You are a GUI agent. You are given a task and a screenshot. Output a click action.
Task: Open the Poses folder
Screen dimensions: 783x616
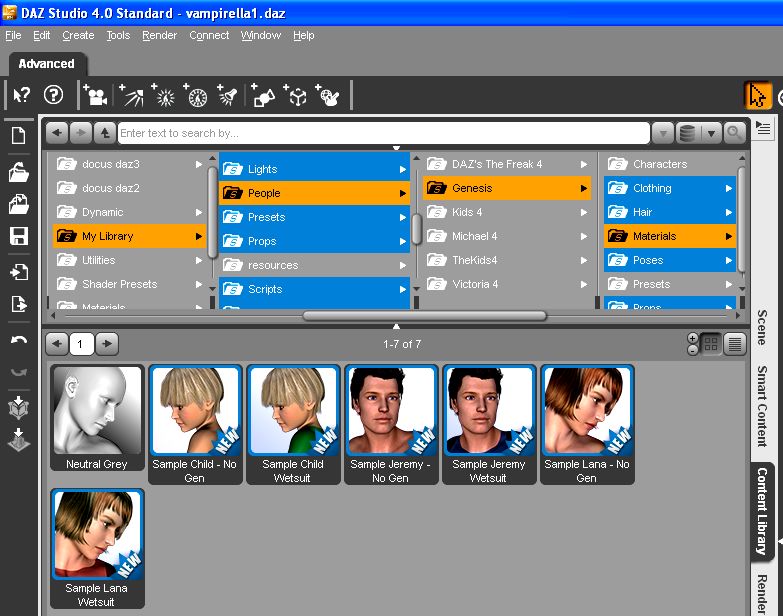tap(670, 260)
